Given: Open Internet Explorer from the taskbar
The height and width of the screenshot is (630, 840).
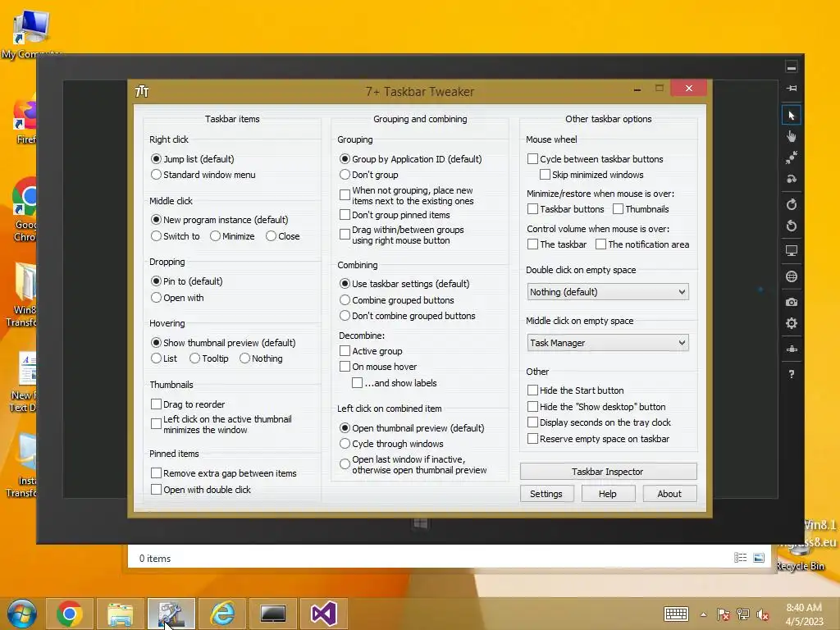Looking at the screenshot, I should (222, 614).
